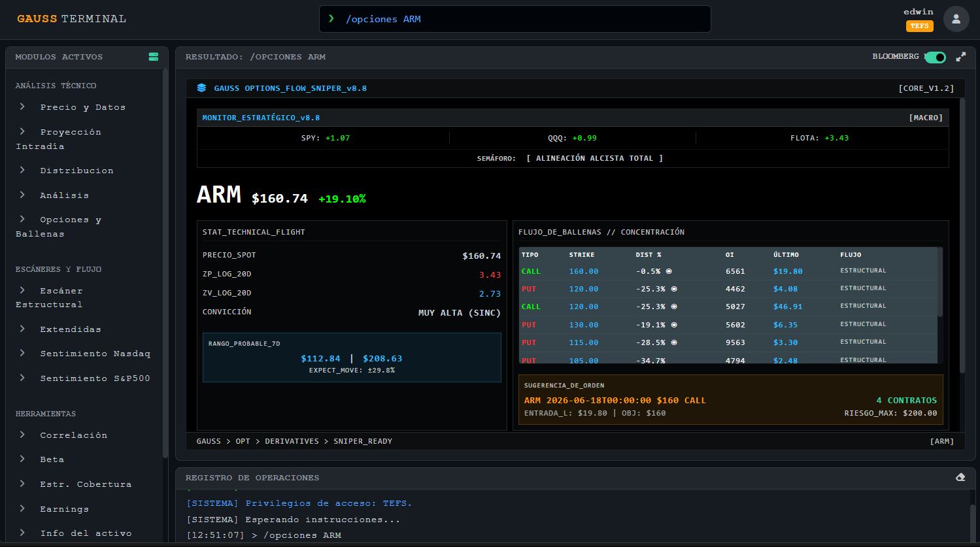Image resolution: width=980 pixels, height=547 pixels.
Task: Click the target icon on PUT 130.00 row
Action: [x=674, y=325]
